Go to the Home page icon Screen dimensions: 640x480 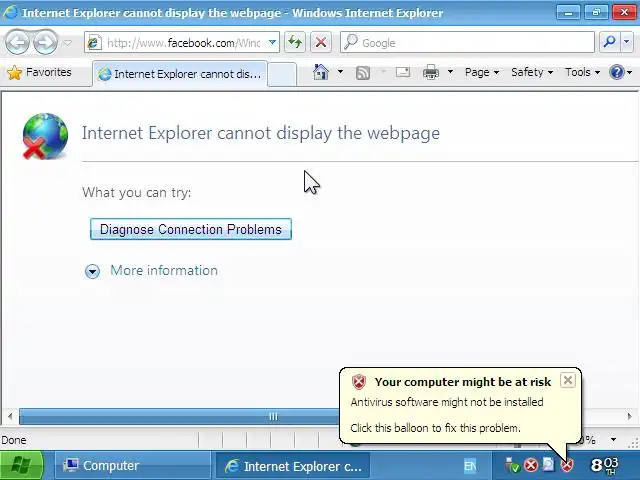coord(321,72)
